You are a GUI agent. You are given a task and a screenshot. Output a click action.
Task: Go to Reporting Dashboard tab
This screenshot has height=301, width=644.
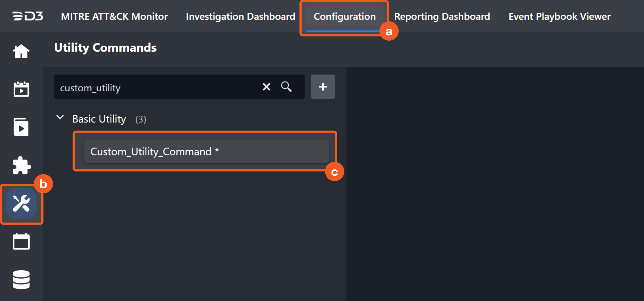(442, 16)
